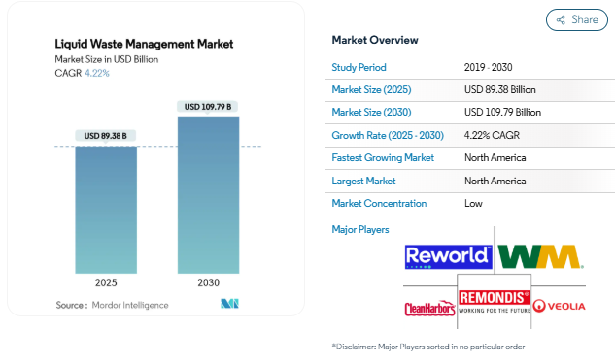Click the Major Players heading

click(x=360, y=230)
